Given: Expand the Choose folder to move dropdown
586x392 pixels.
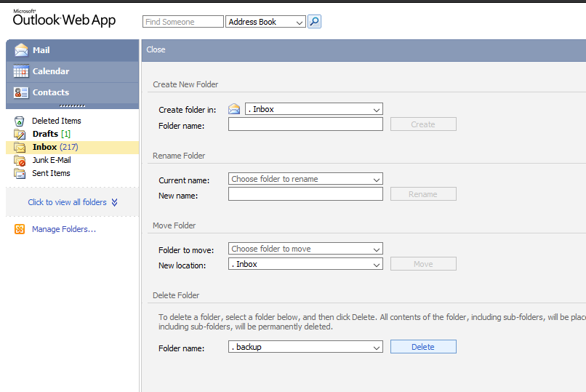Looking at the screenshot, I should point(305,249).
